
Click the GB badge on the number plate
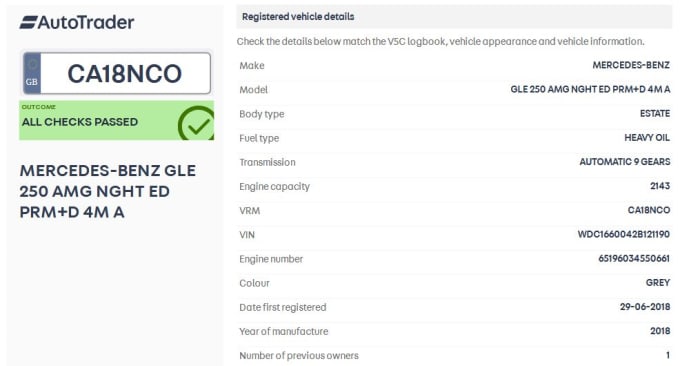(32, 73)
